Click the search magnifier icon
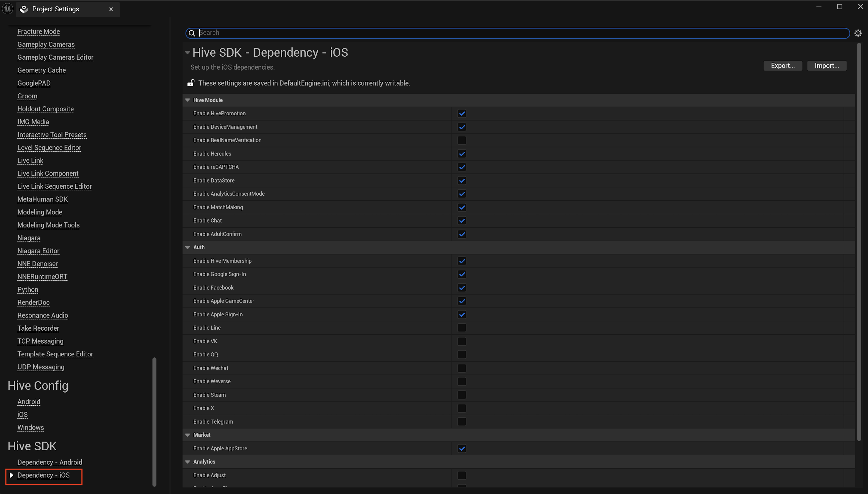This screenshot has width=868, height=494. (192, 33)
